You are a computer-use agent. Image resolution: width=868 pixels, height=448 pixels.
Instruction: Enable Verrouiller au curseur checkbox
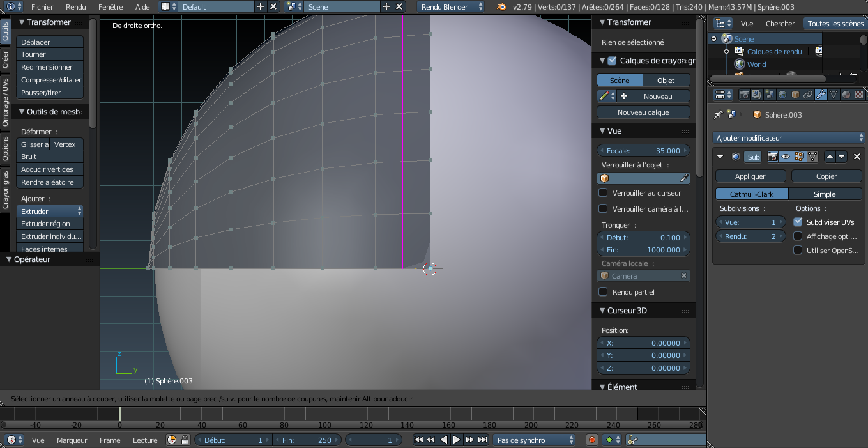tap(603, 192)
